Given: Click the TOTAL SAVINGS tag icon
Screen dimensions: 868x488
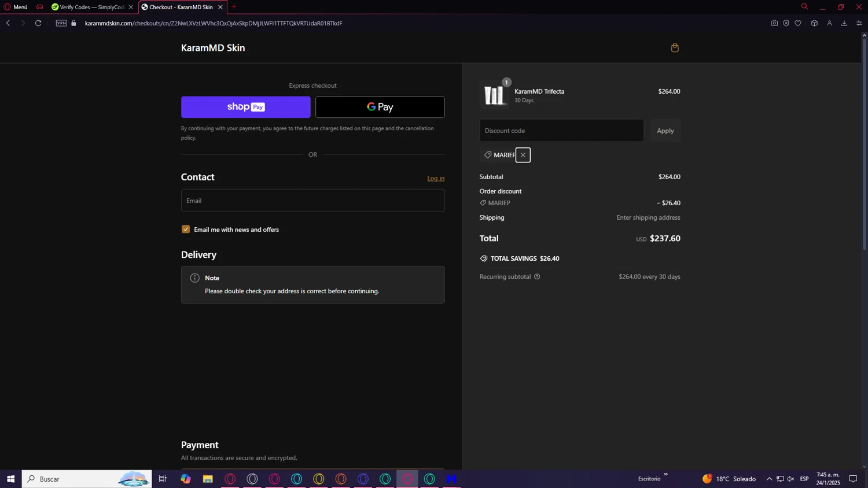Looking at the screenshot, I should tap(484, 258).
